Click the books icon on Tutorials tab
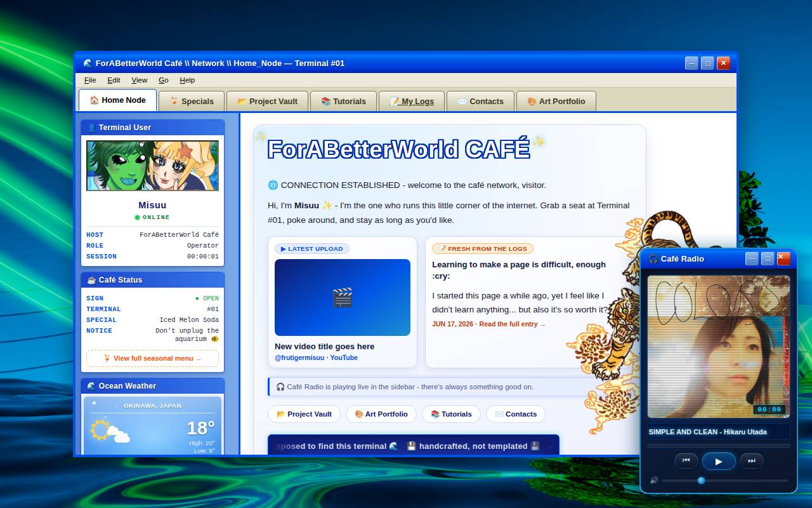The width and height of the screenshot is (812, 508). pos(325,102)
